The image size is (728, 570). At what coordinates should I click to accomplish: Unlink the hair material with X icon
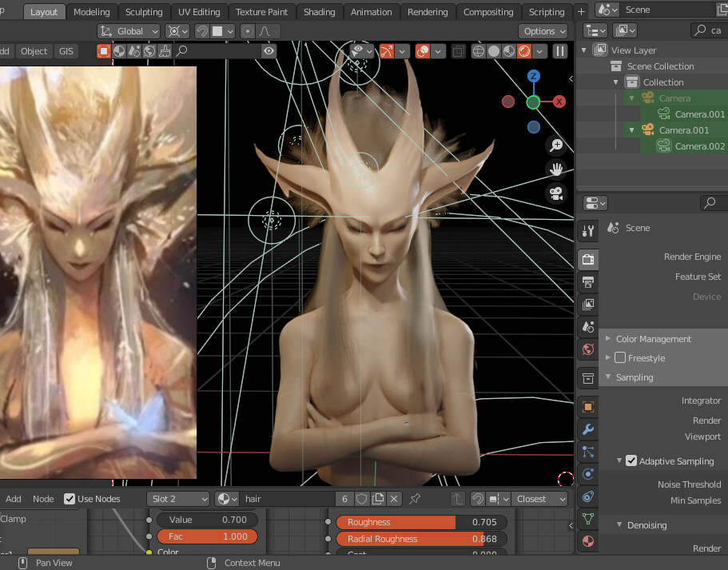tap(394, 499)
